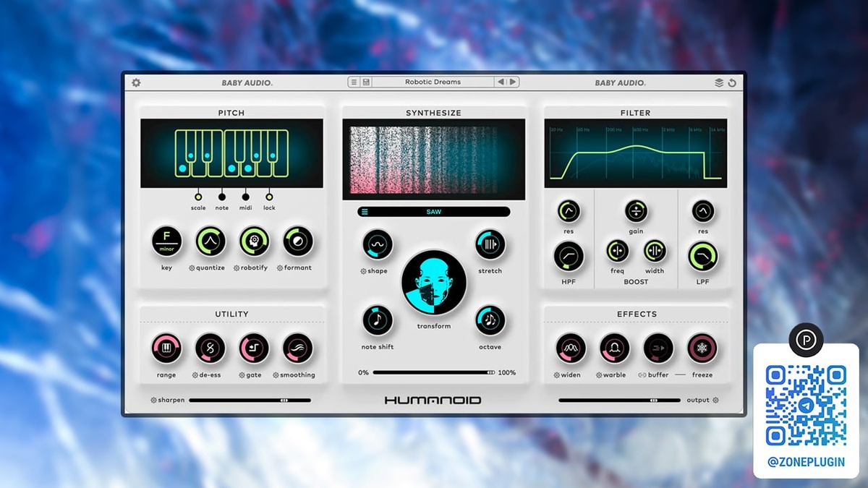Image resolution: width=868 pixels, height=488 pixels.
Task: Click the octave knob with double notes
Action: [x=490, y=320]
